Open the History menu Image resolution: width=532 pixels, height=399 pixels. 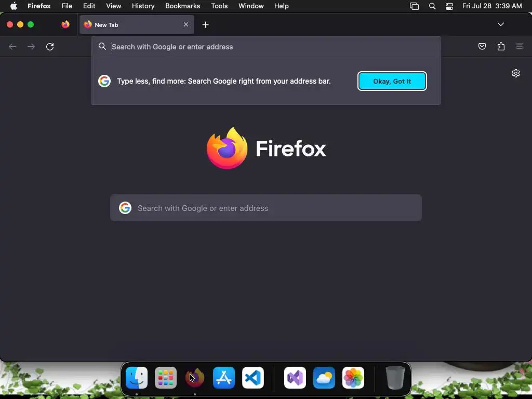143,6
